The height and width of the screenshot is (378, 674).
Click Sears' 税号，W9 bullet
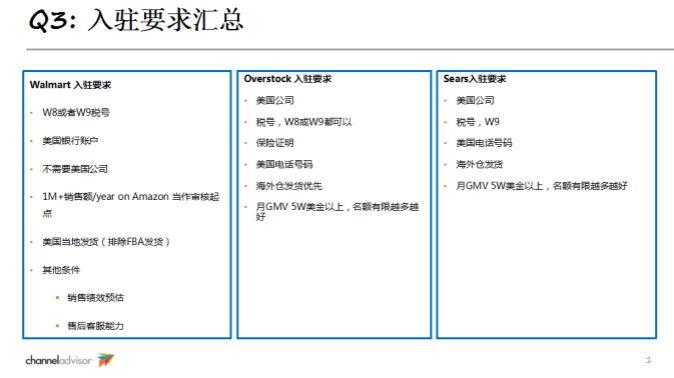[478, 122]
